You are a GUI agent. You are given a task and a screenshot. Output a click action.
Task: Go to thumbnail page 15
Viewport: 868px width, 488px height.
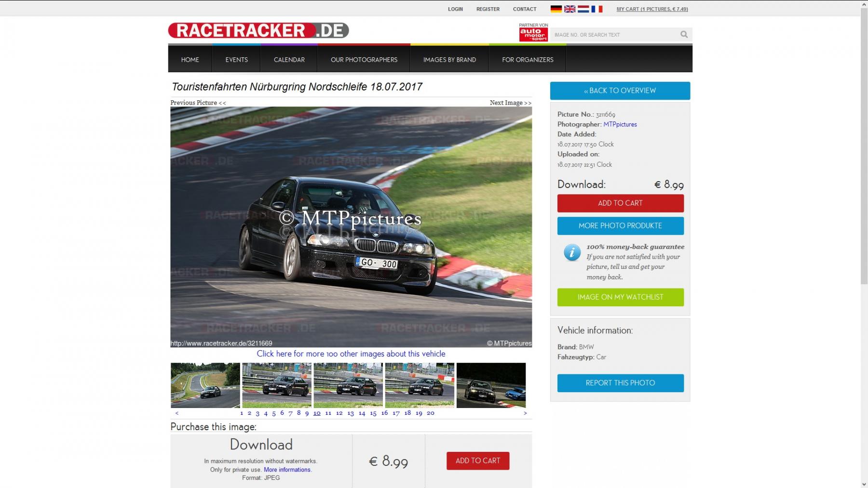point(373,413)
